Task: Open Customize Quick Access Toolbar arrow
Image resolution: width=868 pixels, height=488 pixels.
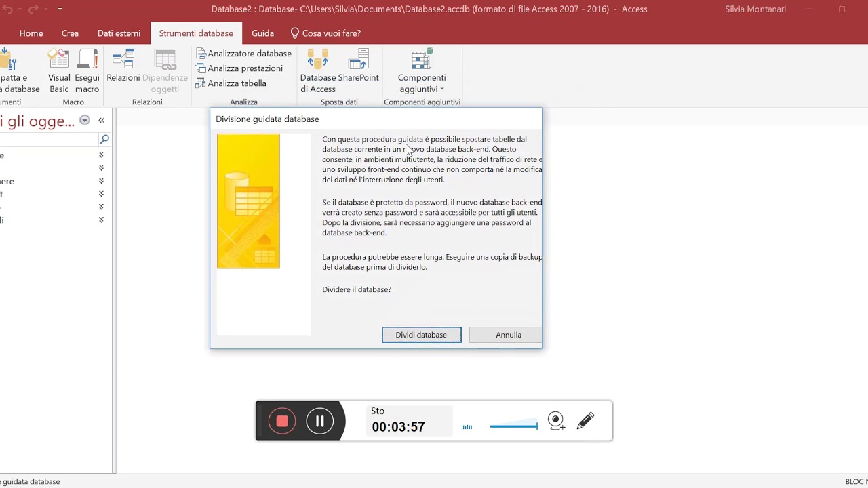Action: click(x=60, y=9)
